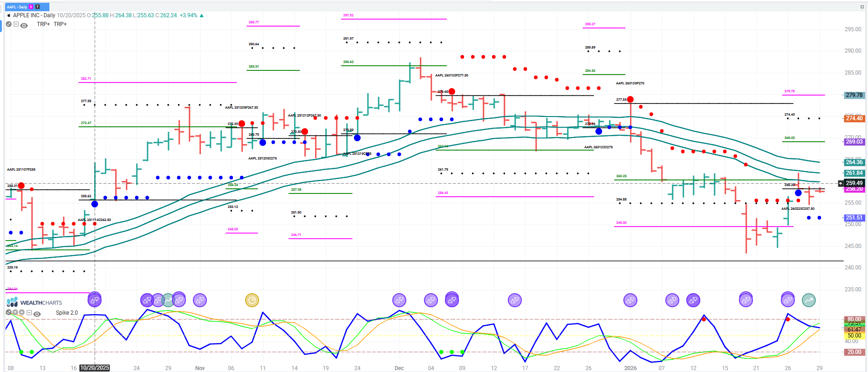Click the yellow clock event marker
The image size is (868, 372).
click(x=252, y=300)
